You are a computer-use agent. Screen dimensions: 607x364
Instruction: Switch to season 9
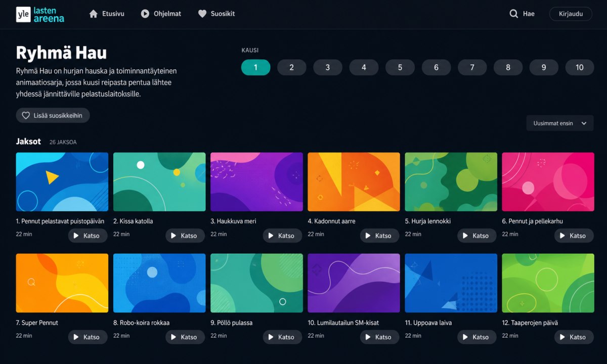click(x=544, y=67)
